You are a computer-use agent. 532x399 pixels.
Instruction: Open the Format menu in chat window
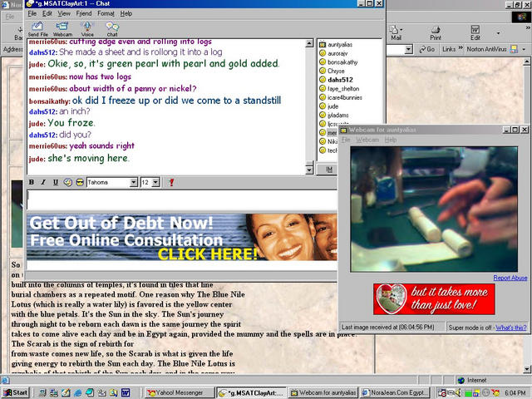click(106, 13)
